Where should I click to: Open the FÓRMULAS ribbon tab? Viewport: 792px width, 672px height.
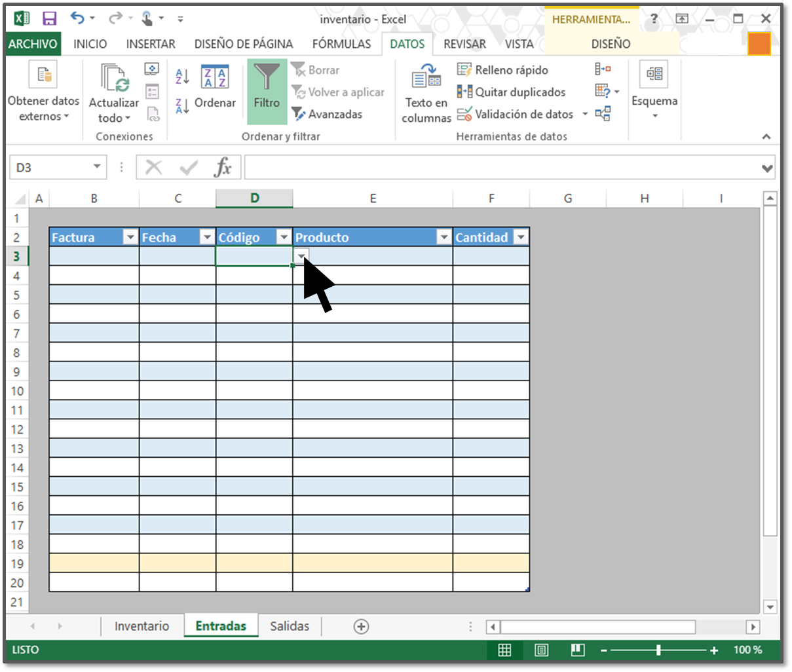pyautogui.click(x=341, y=44)
